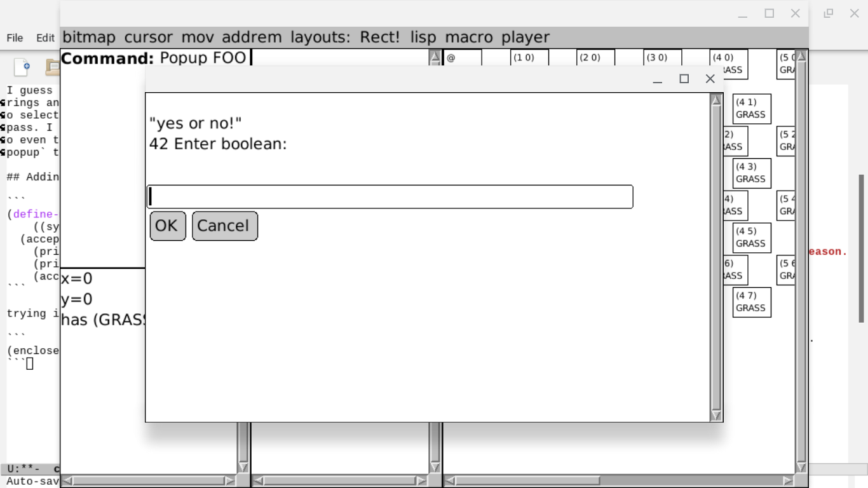Click the OK button in the popup

(x=168, y=226)
